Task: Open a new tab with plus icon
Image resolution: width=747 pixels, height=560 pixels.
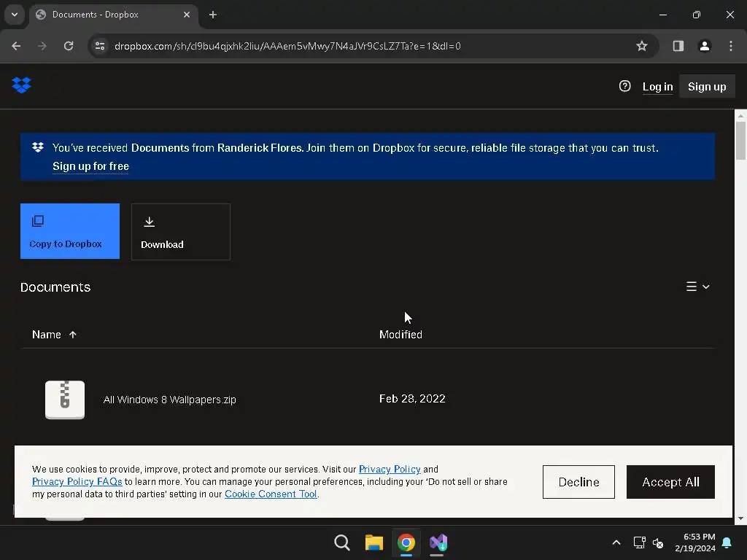Action: coord(213,15)
